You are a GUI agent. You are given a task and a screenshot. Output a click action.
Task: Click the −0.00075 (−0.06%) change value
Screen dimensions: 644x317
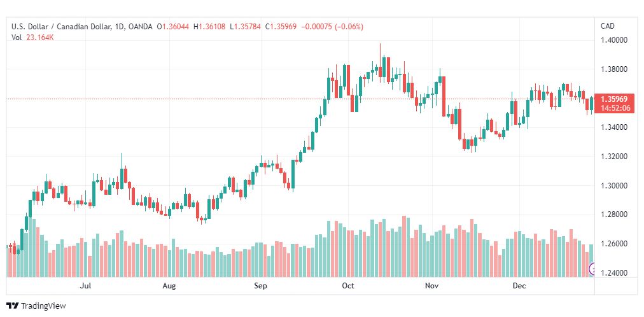[x=332, y=27]
